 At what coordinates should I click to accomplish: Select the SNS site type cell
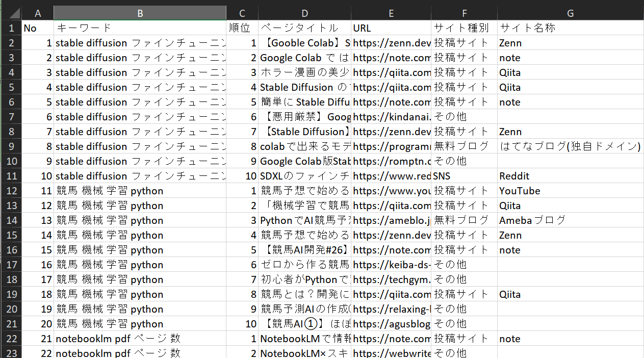tap(465, 176)
